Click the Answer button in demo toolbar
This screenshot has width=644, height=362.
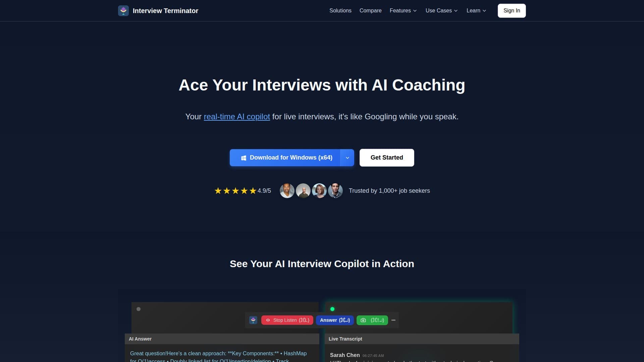tap(335, 320)
